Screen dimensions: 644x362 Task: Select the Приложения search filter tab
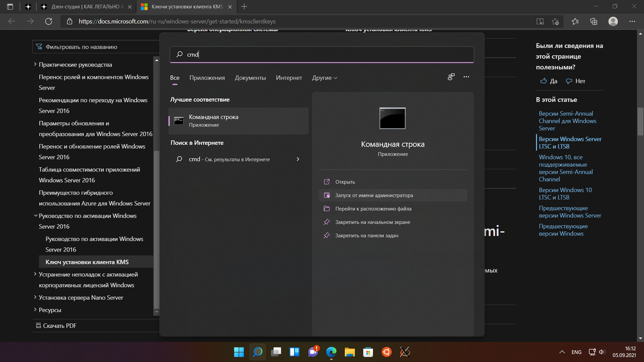pos(207,78)
